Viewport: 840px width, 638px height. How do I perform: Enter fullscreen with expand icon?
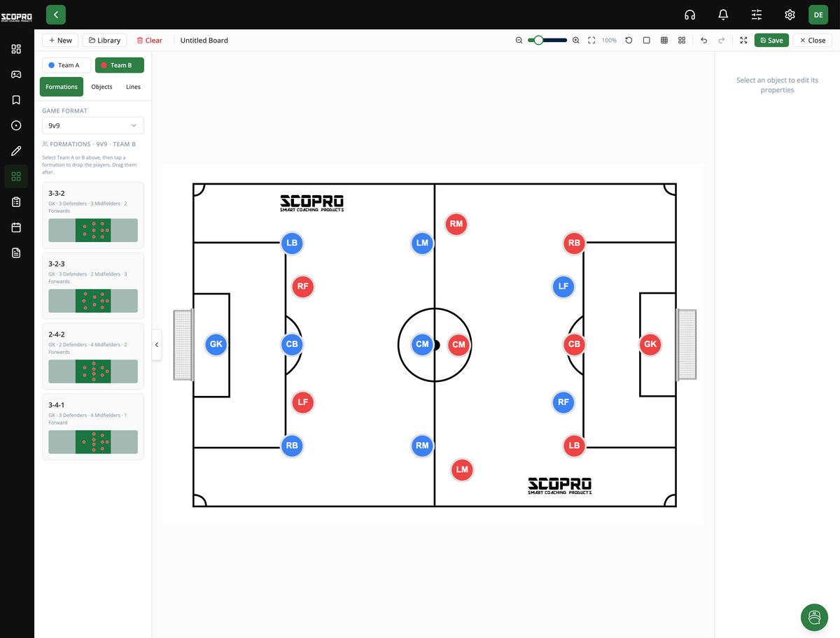point(743,41)
